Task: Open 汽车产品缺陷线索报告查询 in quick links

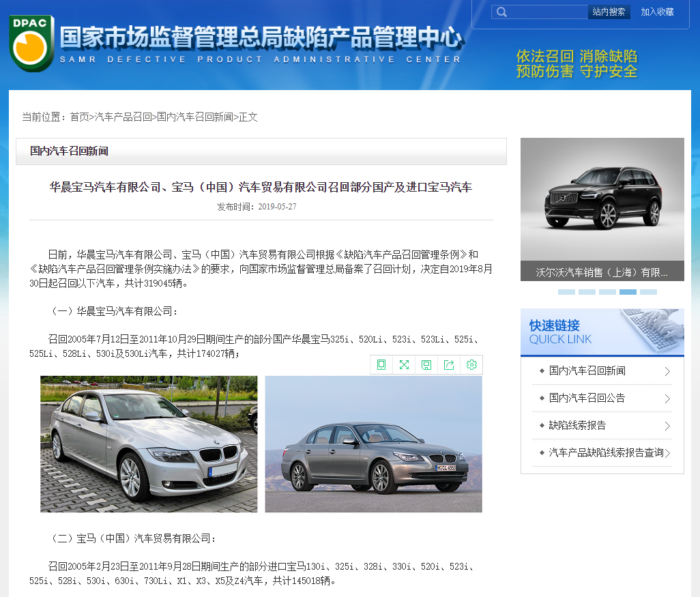Action: (x=607, y=452)
